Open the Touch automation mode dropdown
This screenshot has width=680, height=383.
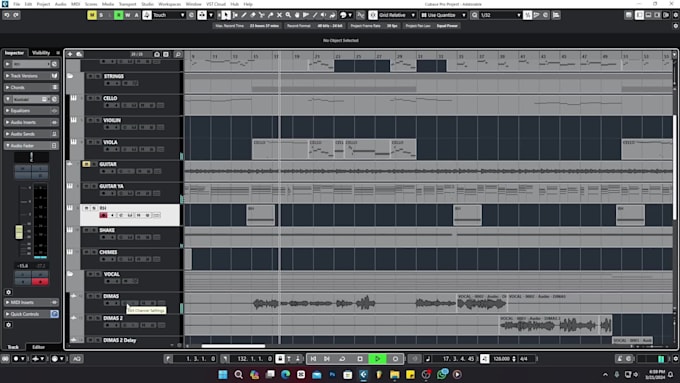point(169,15)
